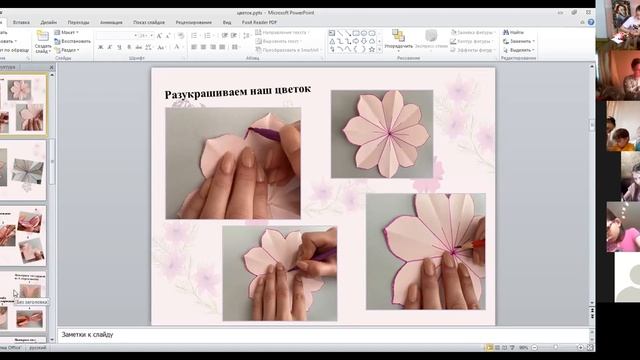Open the Раздел (Section) dropdown
Viewport: 640px width, 360px height.
tap(67, 50)
